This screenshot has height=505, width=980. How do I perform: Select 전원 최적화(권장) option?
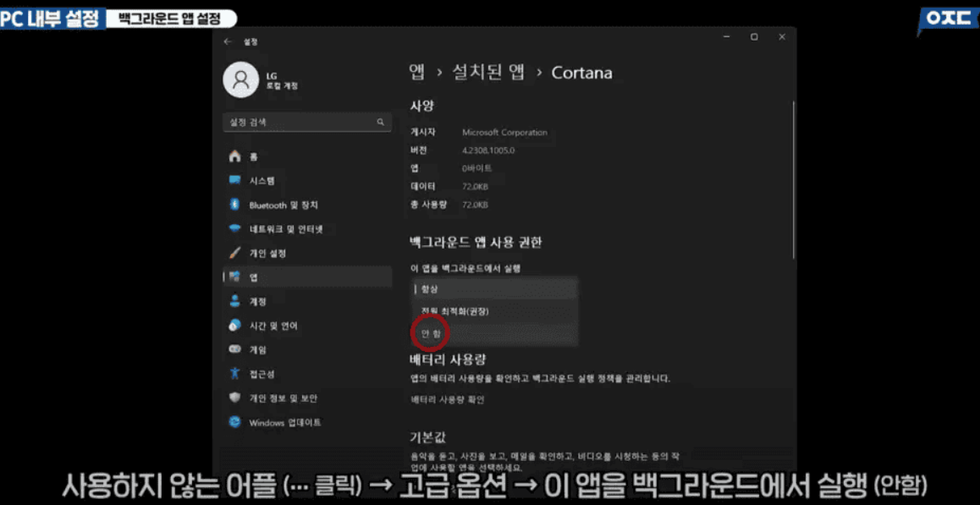pos(493,311)
